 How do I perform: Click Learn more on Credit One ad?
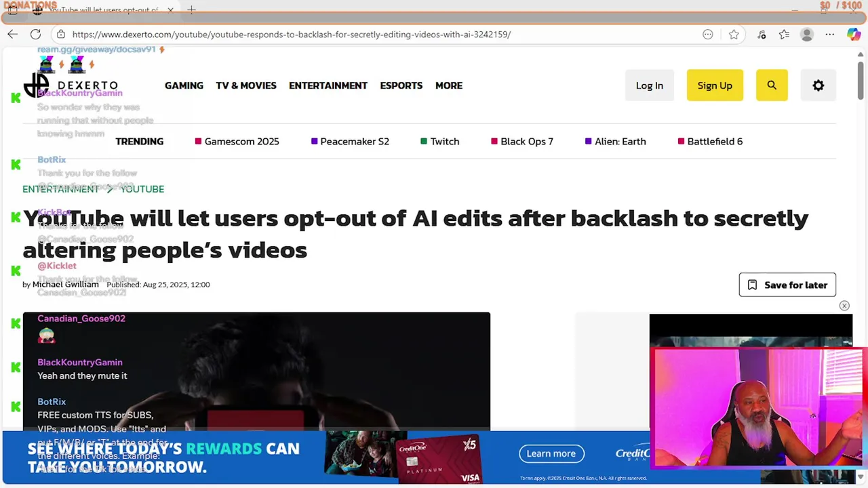551,453
